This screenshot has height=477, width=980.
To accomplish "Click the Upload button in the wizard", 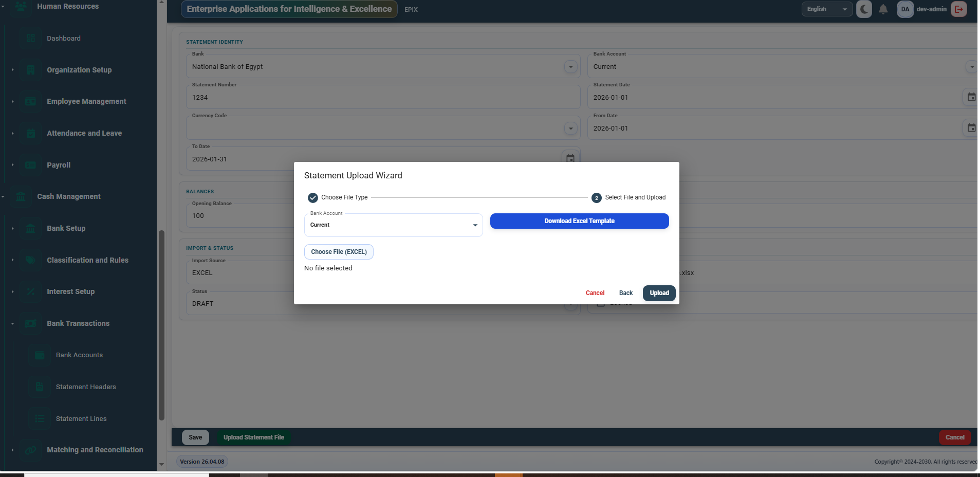I will click(659, 293).
